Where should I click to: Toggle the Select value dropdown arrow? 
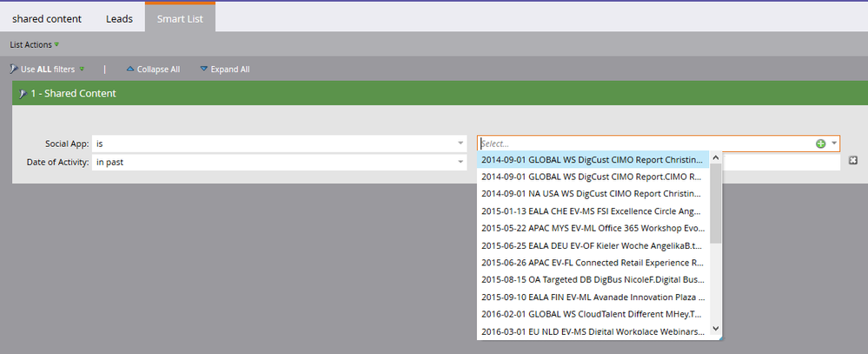(x=834, y=144)
